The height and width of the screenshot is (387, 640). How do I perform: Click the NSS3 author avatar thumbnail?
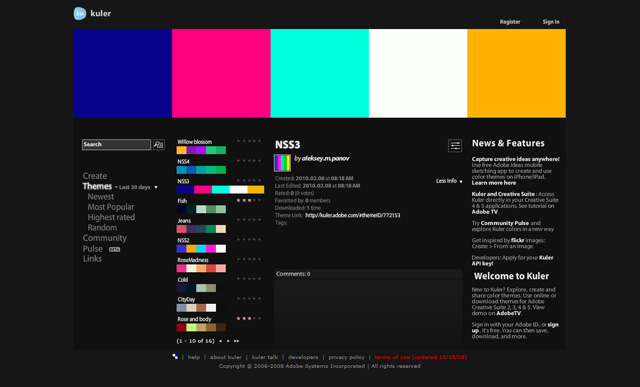point(282,163)
